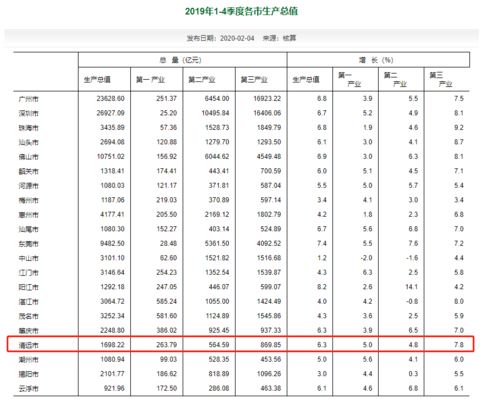Click the cell showing '1279.70'

217,142
